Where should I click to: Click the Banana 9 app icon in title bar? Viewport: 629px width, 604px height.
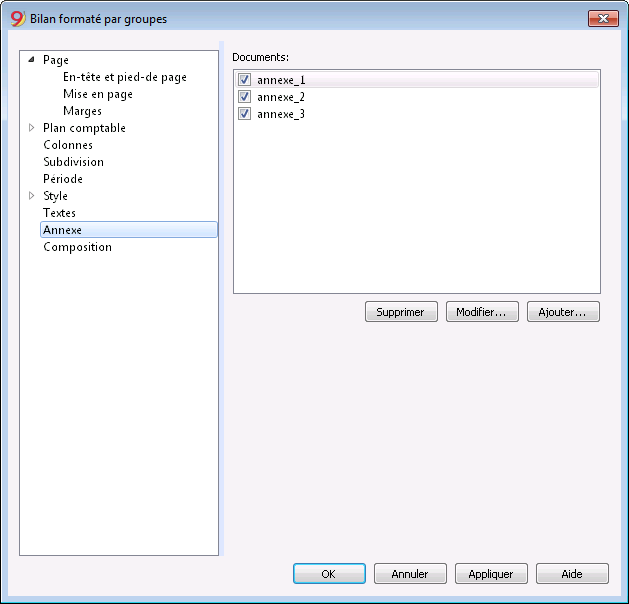pyautogui.click(x=18, y=18)
